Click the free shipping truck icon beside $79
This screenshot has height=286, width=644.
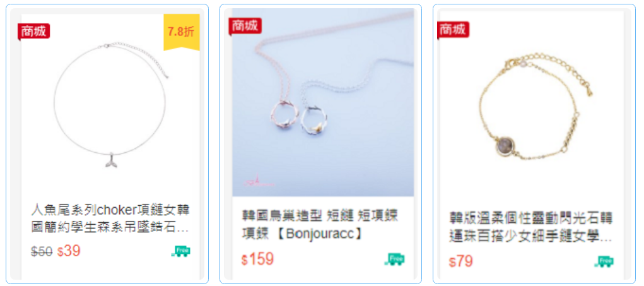click(604, 261)
